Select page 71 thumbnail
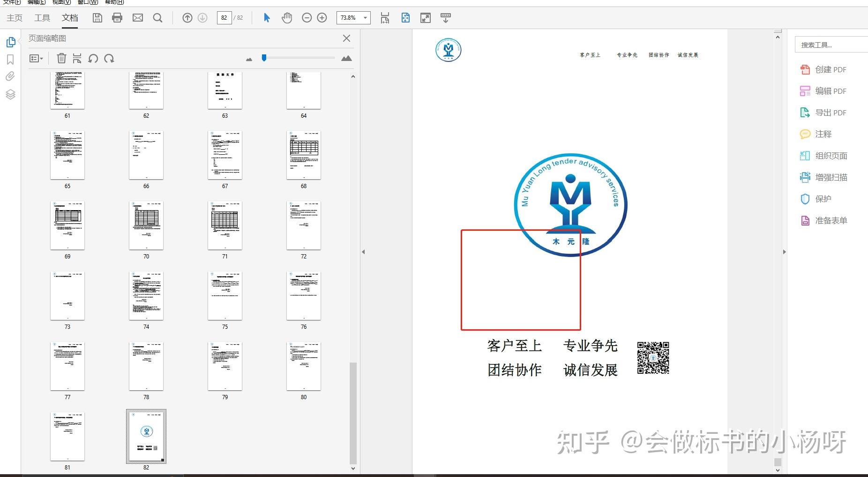 click(x=225, y=226)
